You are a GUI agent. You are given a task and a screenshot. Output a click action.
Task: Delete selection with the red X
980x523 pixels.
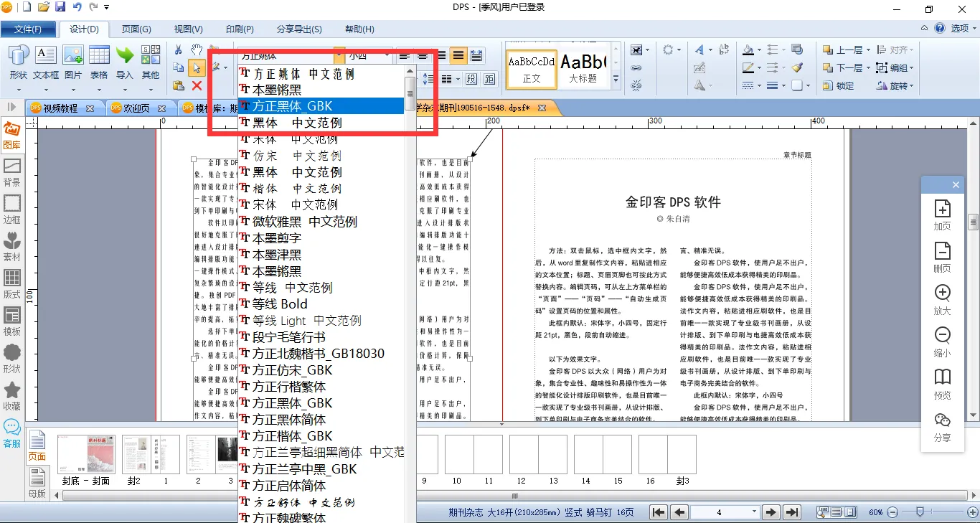pyautogui.click(x=197, y=85)
